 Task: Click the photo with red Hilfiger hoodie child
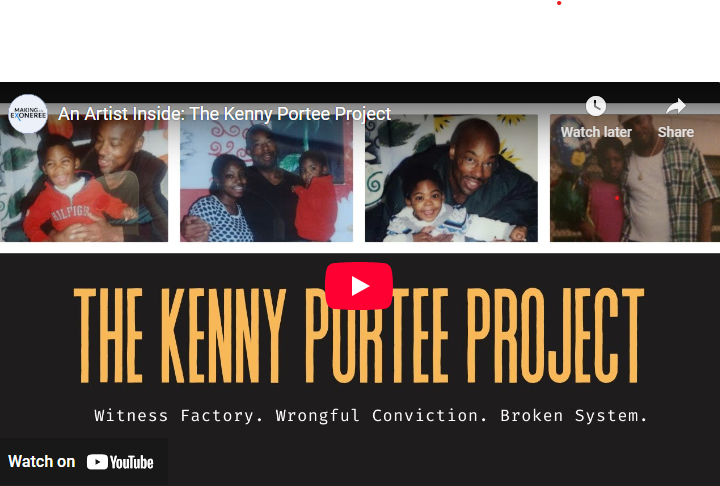coord(84,178)
